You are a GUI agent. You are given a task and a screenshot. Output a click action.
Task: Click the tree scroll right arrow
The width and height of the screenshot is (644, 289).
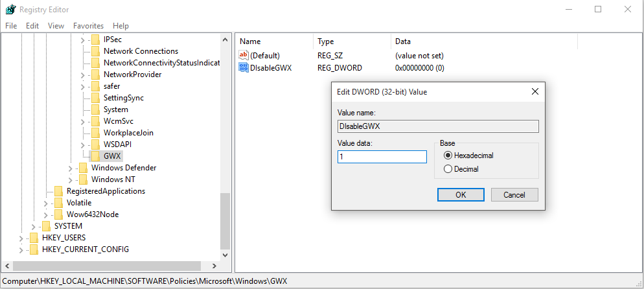point(215,266)
